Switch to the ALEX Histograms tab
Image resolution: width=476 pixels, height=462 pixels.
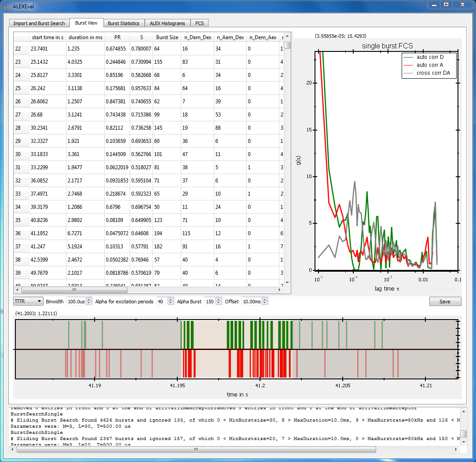tap(167, 23)
